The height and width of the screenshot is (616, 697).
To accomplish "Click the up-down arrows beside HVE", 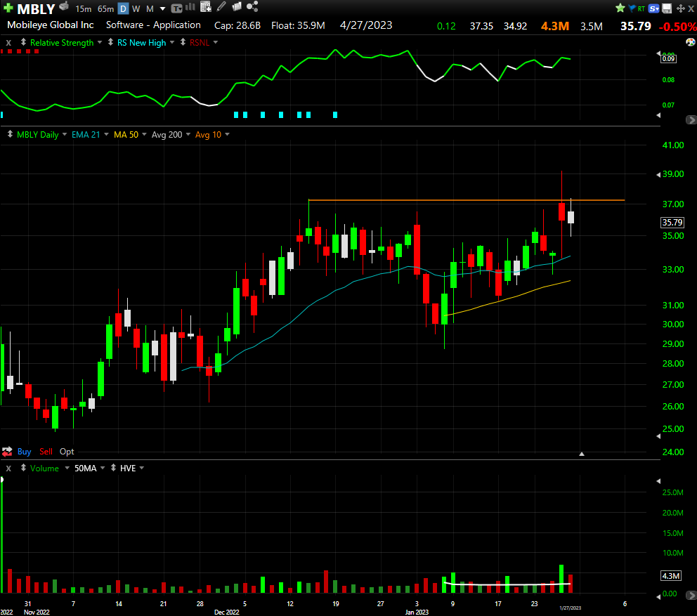I will pos(113,468).
